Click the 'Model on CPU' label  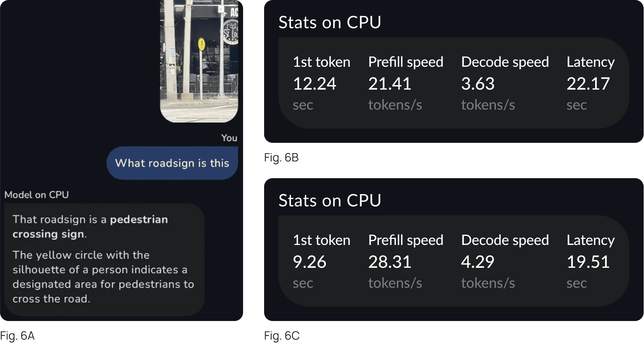(x=37, y=195)
